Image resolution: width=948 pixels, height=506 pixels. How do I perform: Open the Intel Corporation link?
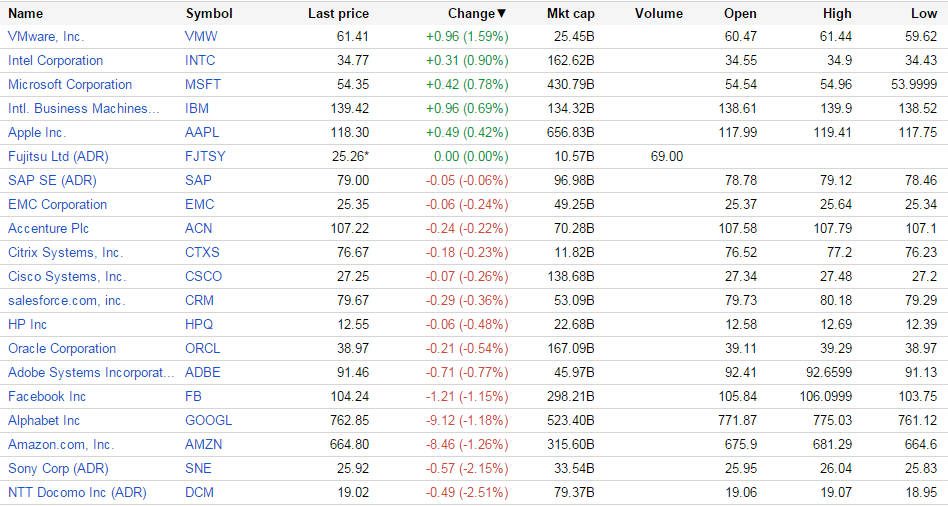pos(55,61)
